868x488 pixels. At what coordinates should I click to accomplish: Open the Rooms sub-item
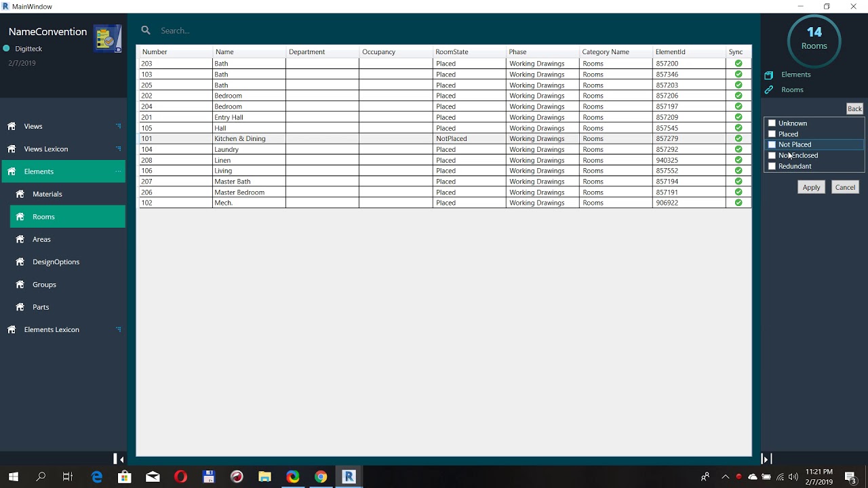[68, 216]
